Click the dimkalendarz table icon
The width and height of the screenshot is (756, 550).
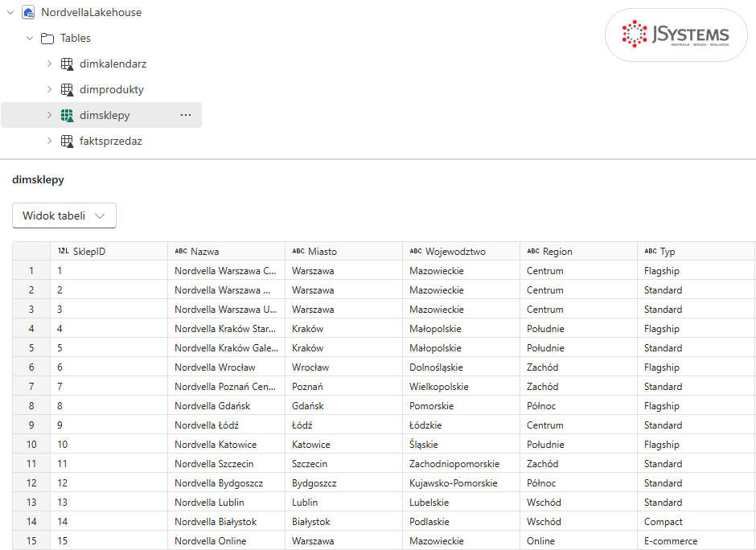click(x=67, y=64)
